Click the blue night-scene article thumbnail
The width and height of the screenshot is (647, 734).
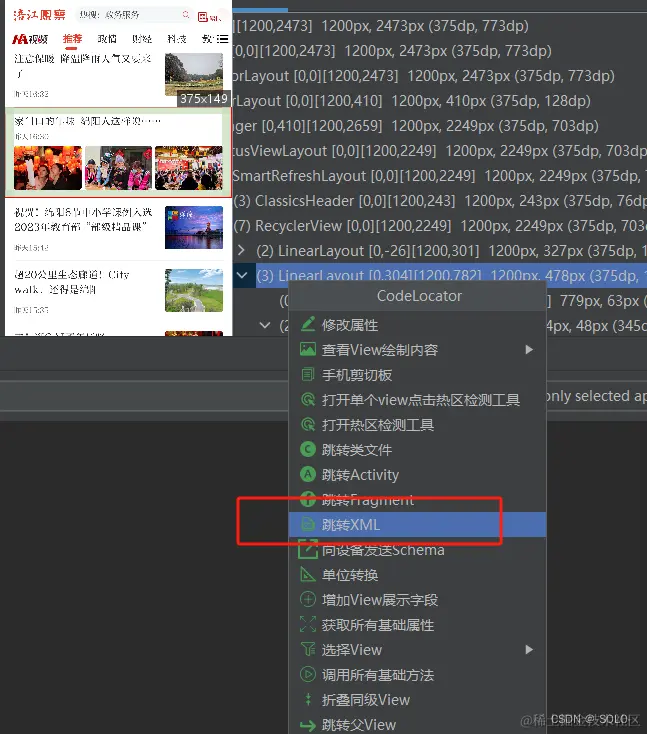pyautogui.click(x=194, y=228)
